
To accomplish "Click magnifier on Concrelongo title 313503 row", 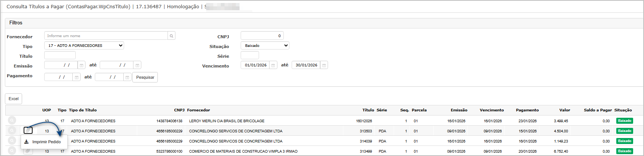I will 12,130.
